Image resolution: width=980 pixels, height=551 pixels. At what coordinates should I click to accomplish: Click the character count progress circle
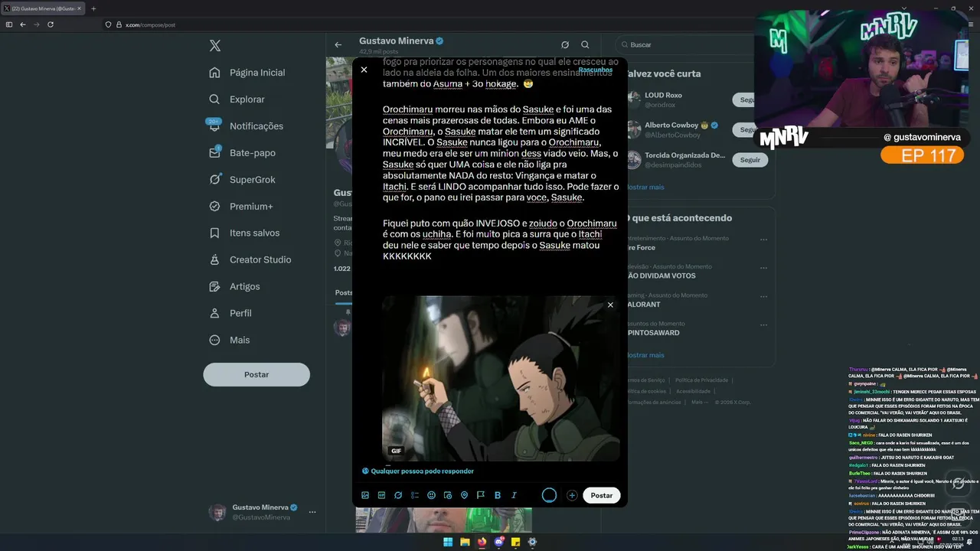pyautogui.click(x=549, y=495)
